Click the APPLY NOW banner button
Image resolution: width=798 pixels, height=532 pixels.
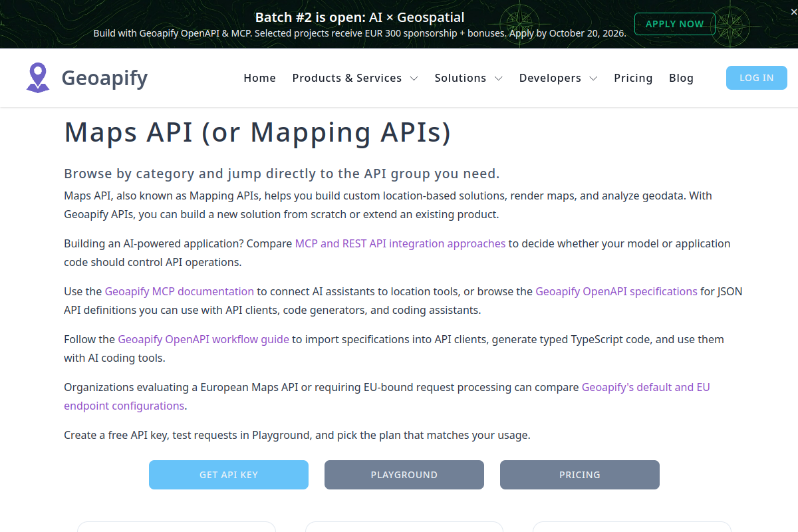[x=674, y=24]
